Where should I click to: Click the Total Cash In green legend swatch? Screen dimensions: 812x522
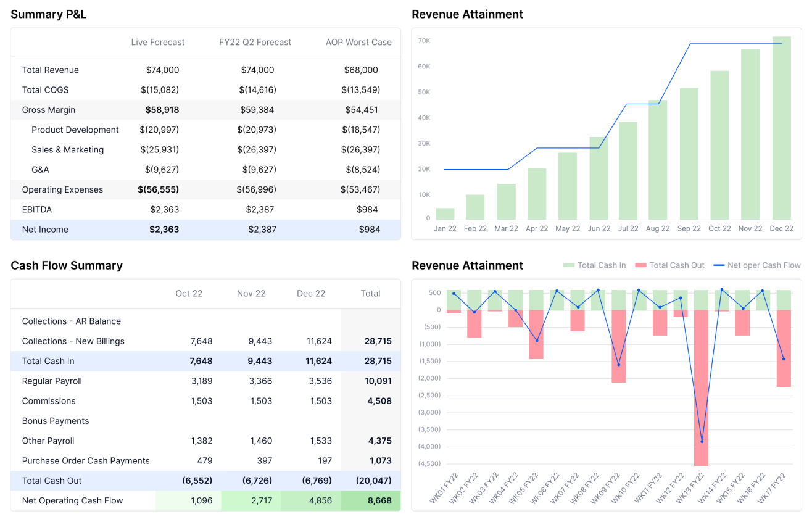[568, 265]
